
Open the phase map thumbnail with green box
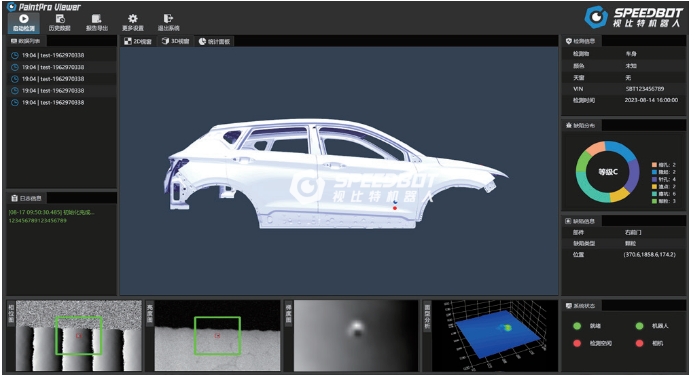(79, 336)
